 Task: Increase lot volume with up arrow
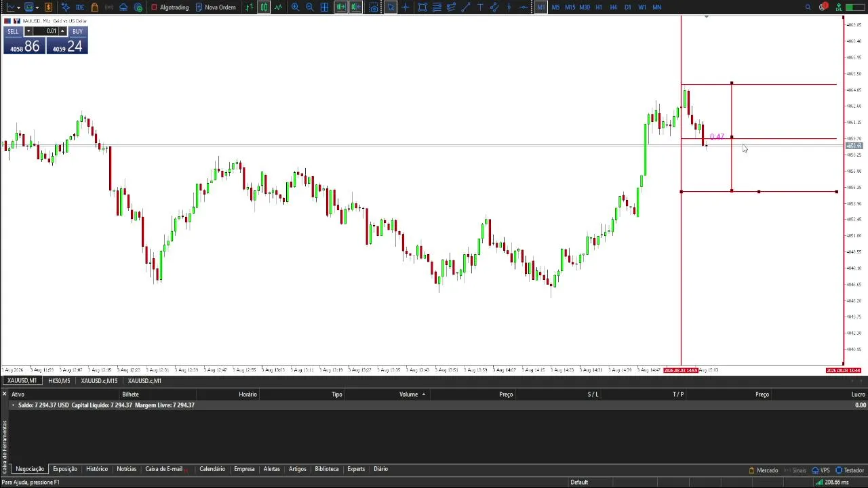tap(62, 31)
